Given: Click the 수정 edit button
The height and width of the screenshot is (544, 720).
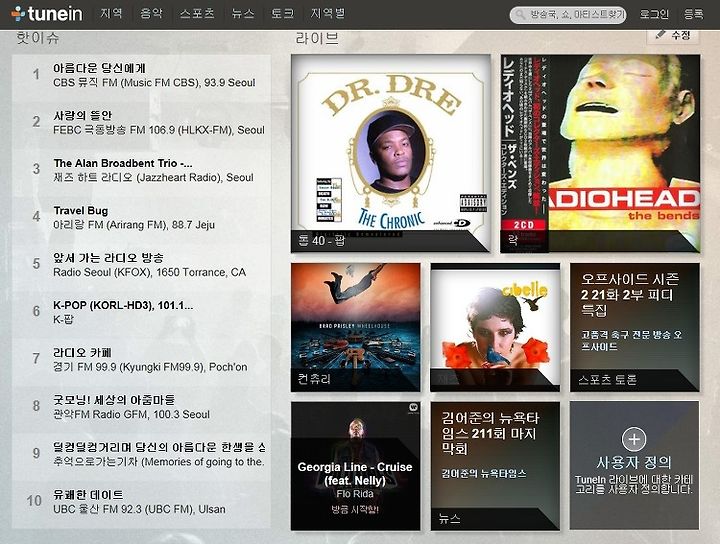Looking at the screenshot, I should coord(673,35).
